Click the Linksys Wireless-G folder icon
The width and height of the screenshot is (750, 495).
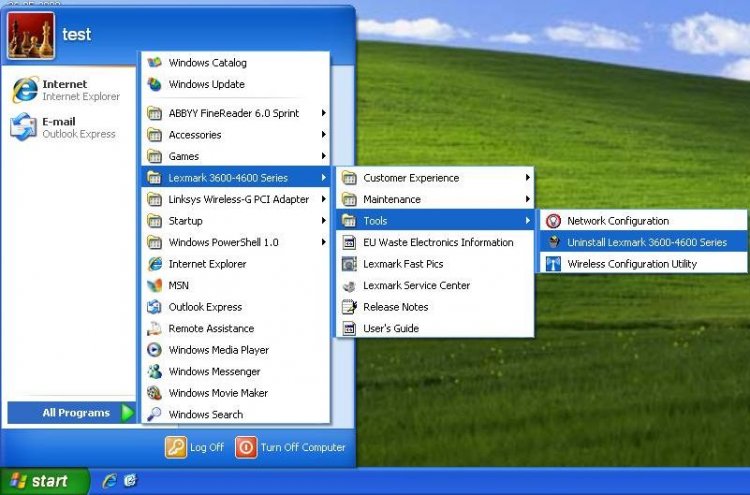[x=154, y=199]
